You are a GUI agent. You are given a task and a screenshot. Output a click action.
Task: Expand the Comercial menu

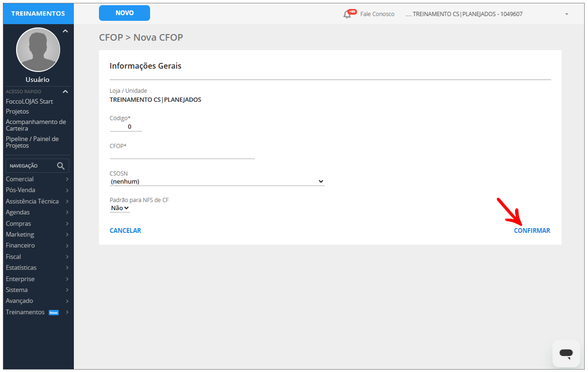pos(37,179)
